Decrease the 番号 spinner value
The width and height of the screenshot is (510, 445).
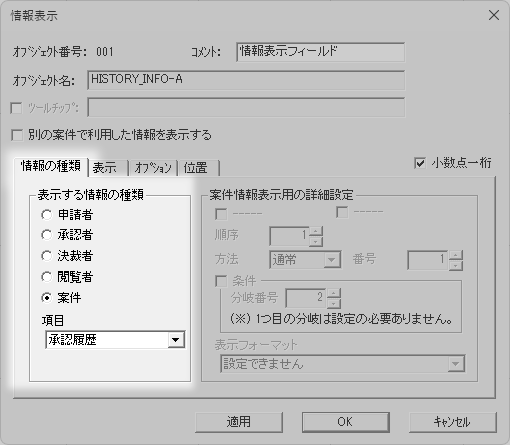[456, 265]
